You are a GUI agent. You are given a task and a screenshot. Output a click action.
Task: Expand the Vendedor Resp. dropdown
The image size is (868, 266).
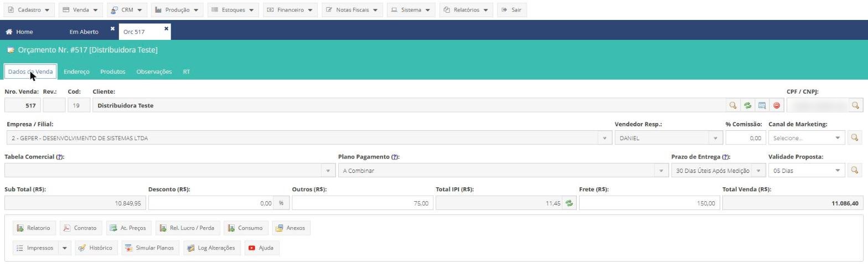(x=715, y=138)
